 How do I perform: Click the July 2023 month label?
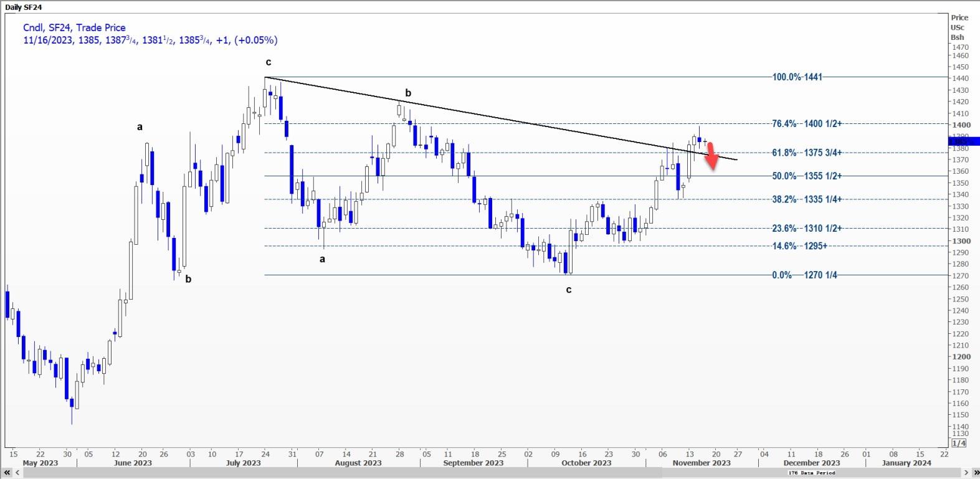coord(244,463)
